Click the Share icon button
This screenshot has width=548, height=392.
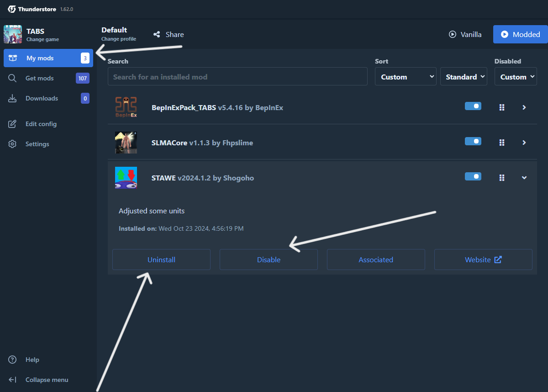pos(157,34)
